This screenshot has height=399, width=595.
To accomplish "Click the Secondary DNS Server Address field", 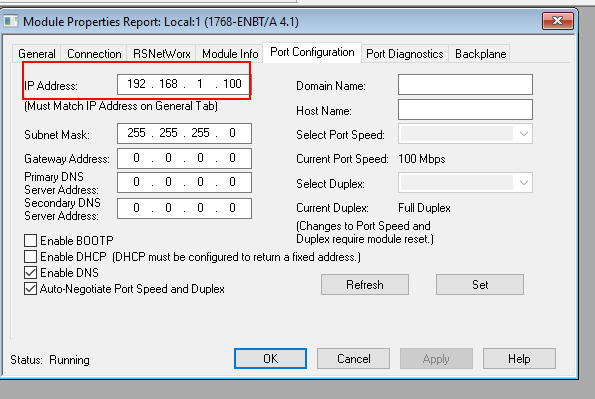I will point(184,208).
